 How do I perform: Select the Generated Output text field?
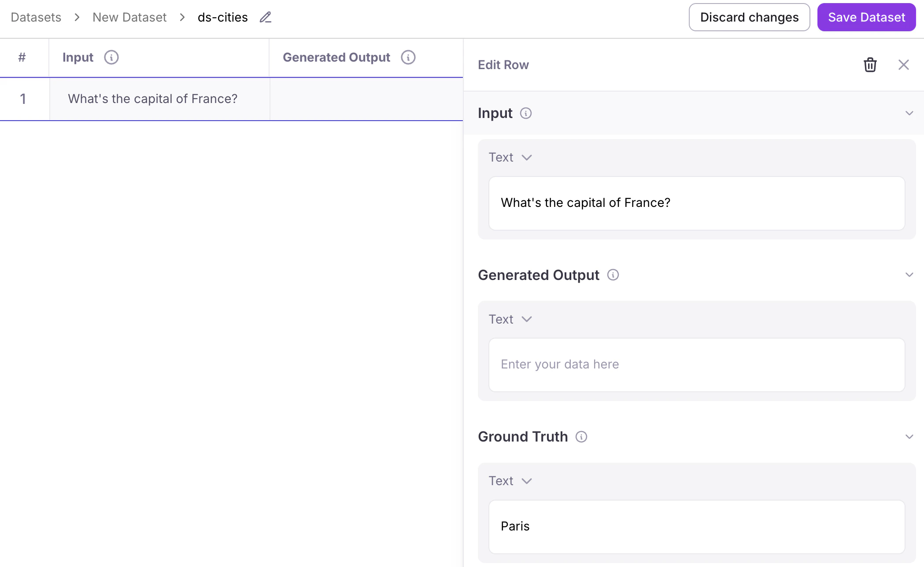point(696,364)
